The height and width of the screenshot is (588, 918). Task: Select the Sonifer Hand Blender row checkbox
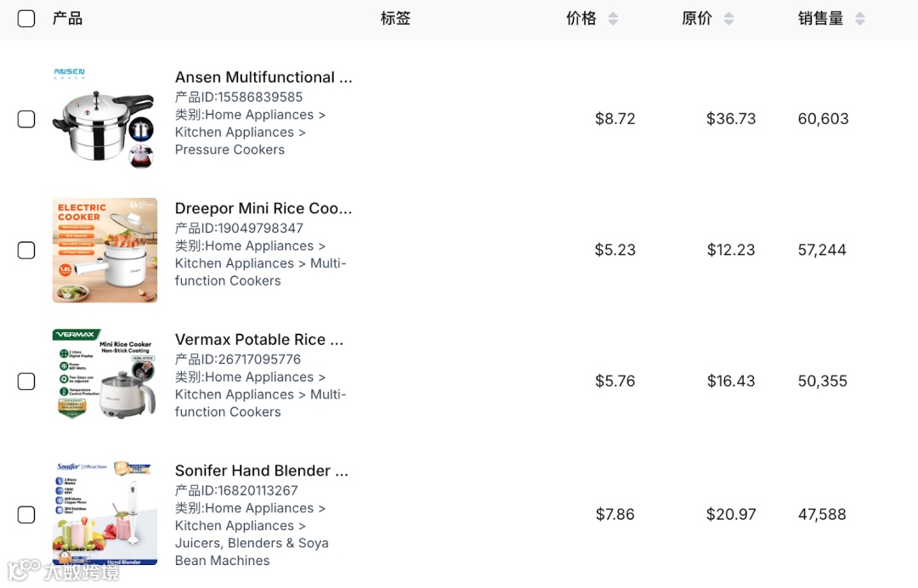[x=26, y=514]
